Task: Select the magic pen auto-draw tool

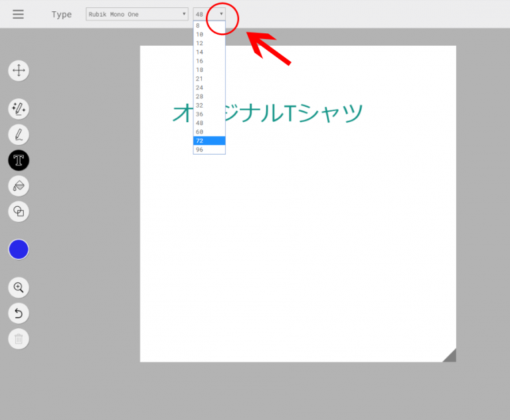Action: point(19,108)
